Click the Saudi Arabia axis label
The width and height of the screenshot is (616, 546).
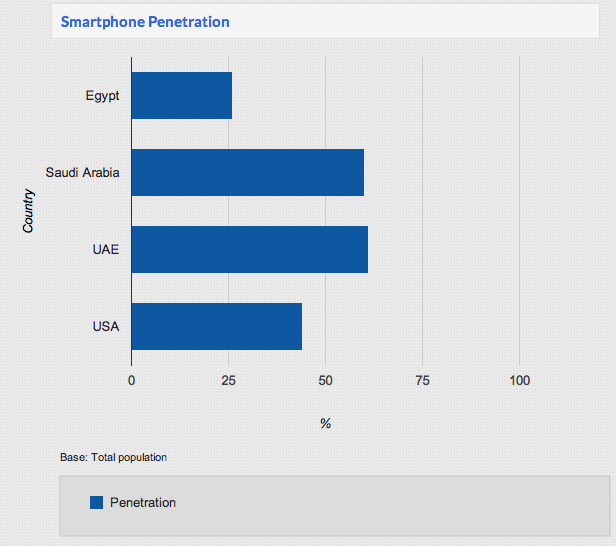(82, 172)
